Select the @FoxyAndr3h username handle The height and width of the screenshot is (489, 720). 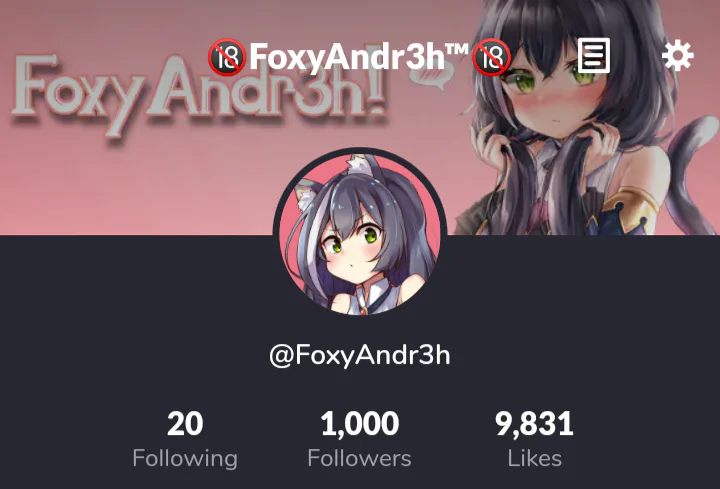[360, 355]
